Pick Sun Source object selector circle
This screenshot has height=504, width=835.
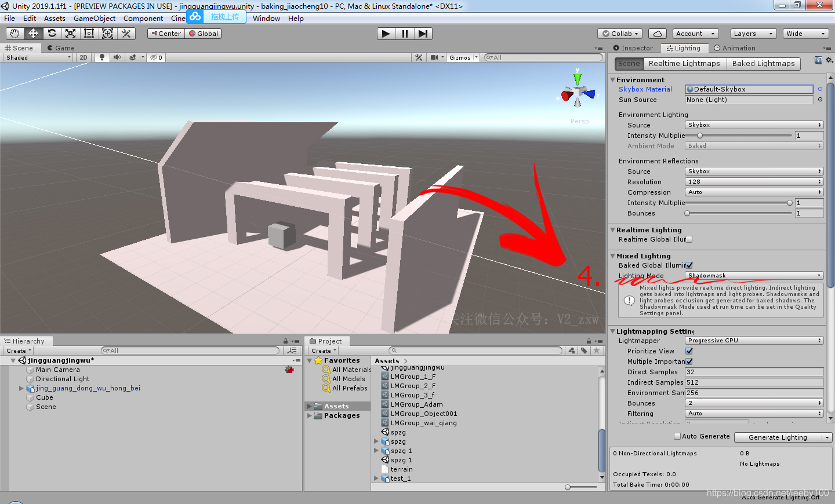[x=820, y=100]
